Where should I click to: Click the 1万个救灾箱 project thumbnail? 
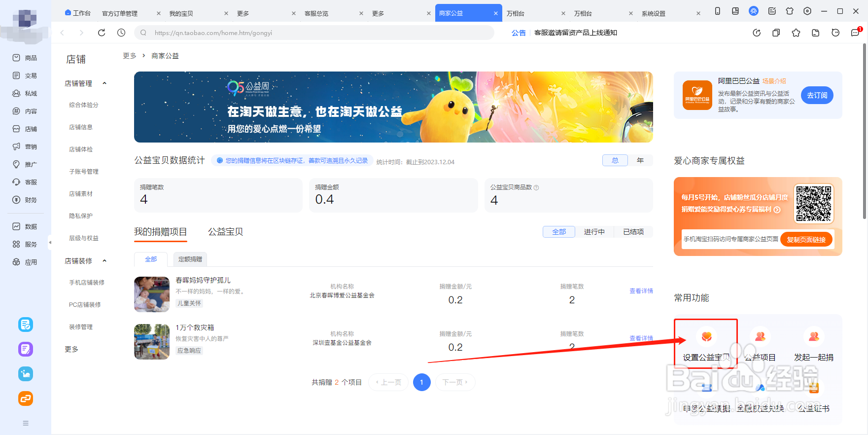pyautogui.click(x=152, y=342)
